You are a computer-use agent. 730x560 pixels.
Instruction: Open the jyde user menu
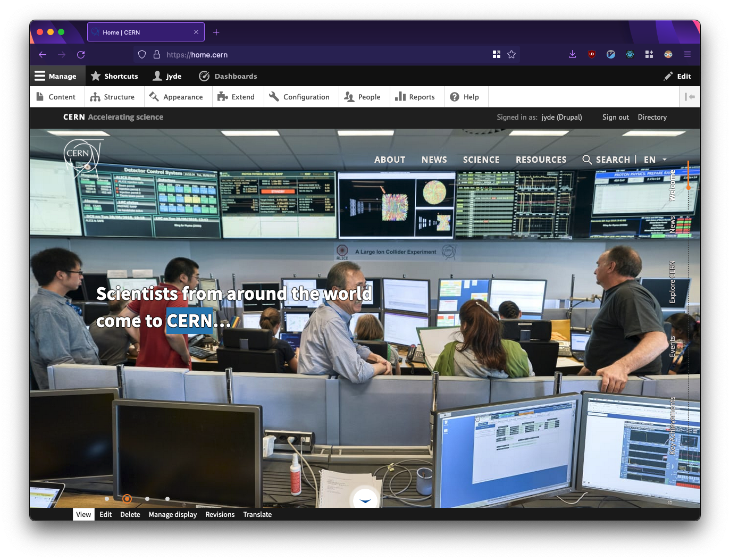pos(167,76)
